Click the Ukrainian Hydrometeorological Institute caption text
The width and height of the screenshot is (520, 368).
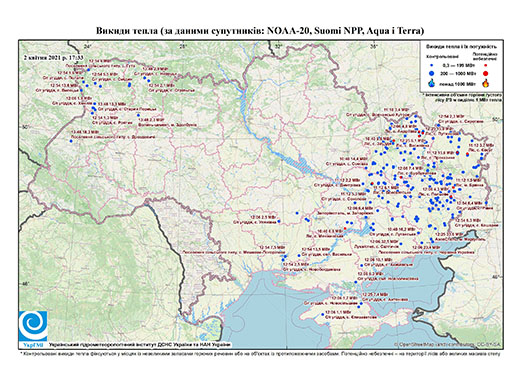[140, 345]
